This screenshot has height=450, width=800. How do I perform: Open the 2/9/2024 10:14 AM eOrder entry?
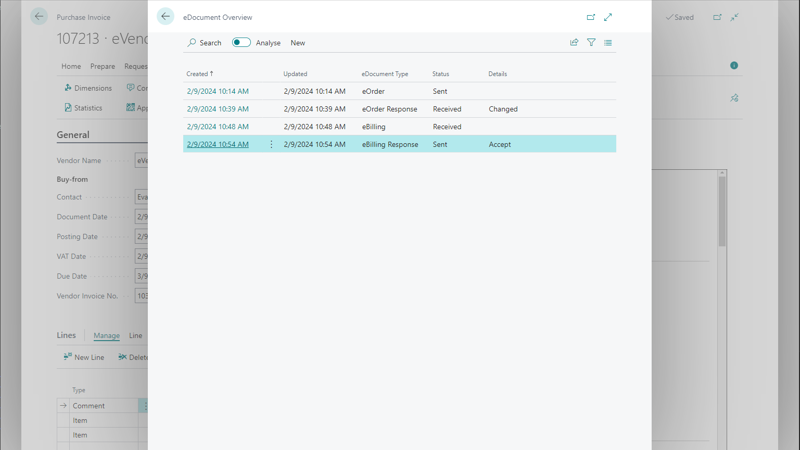coord(217,91)
